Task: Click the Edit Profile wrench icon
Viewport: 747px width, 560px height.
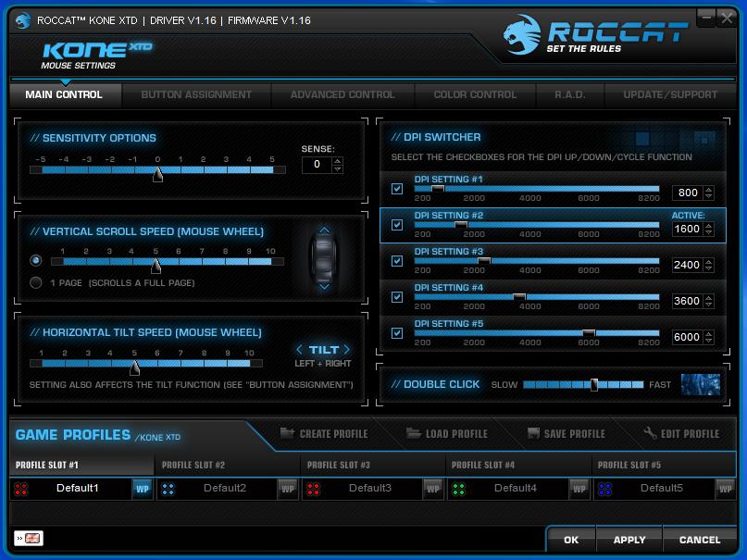Action: click(x=650, y=433)
